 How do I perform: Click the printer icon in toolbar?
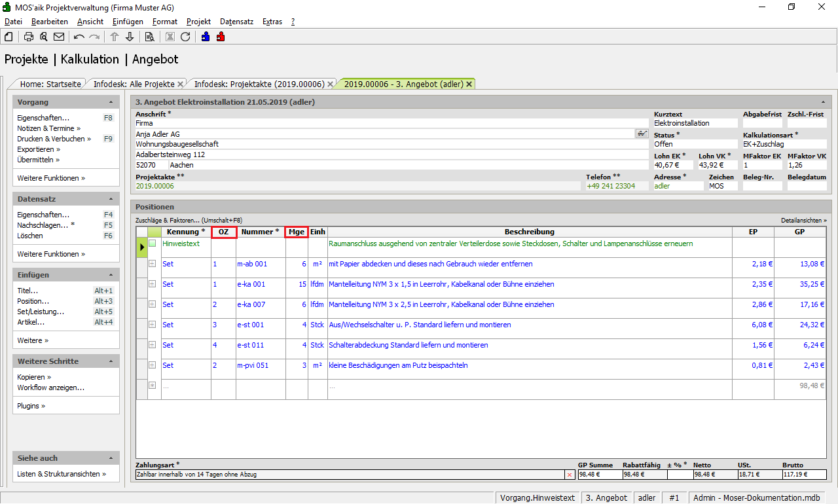pyautogui.click(x=29, y=37)
